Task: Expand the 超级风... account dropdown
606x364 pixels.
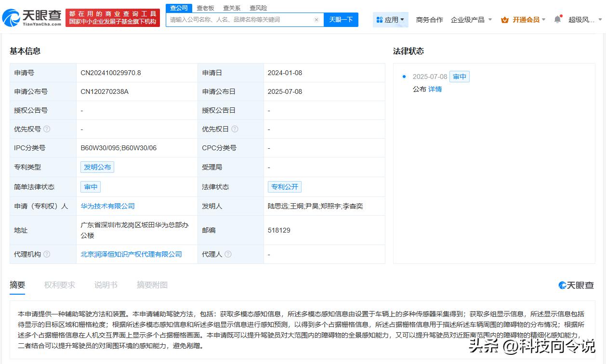Action: click(x=585, y=20)
